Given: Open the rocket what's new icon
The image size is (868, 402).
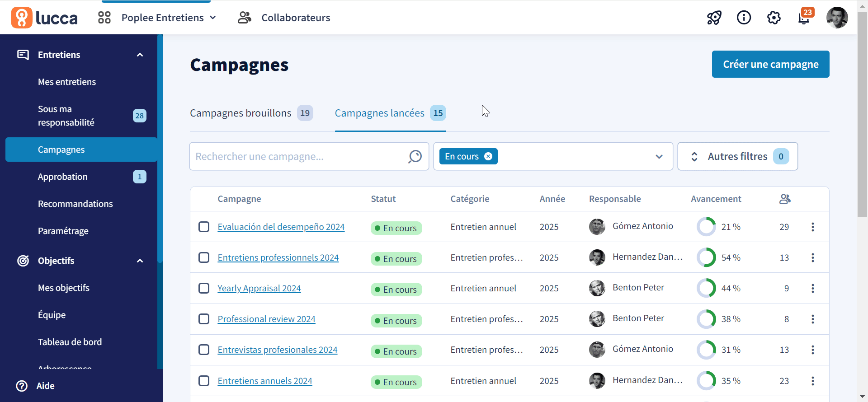Looking at the screenshot, I should 714,18.
